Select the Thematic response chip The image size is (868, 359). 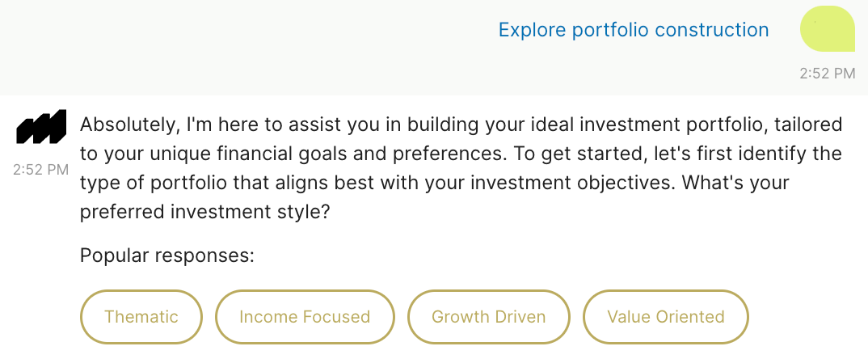(141, 316)
